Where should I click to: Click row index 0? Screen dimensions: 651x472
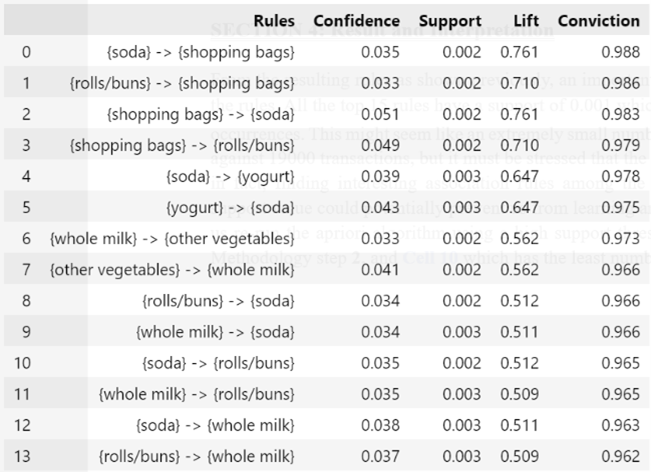[26, 52]
